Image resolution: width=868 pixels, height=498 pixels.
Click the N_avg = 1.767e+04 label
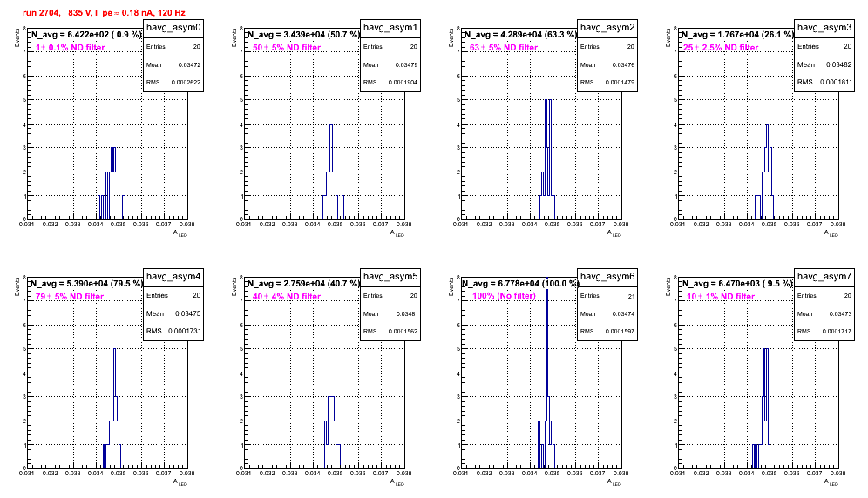tap(737, 35)
